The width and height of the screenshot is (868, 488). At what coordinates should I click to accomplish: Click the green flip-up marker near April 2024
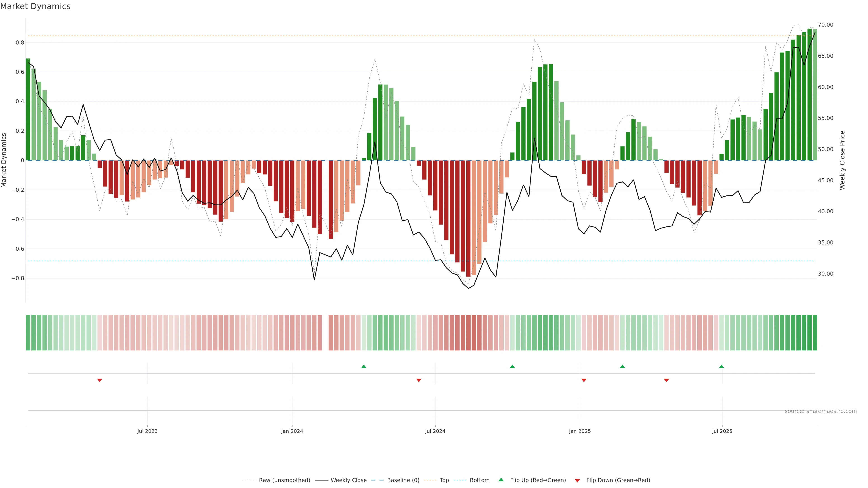pos(363,366)
